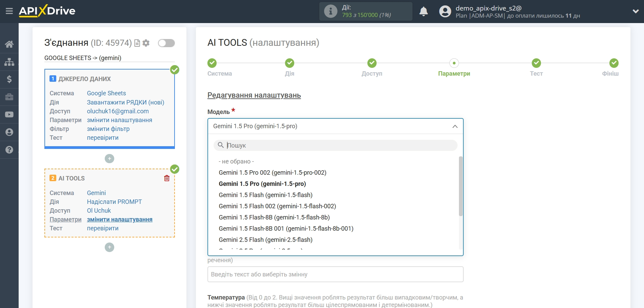The width and height of the screenshot is (644, 308).
Task: Go to the Доступ step
Action: pyautogui.click(x=372, y=68)
